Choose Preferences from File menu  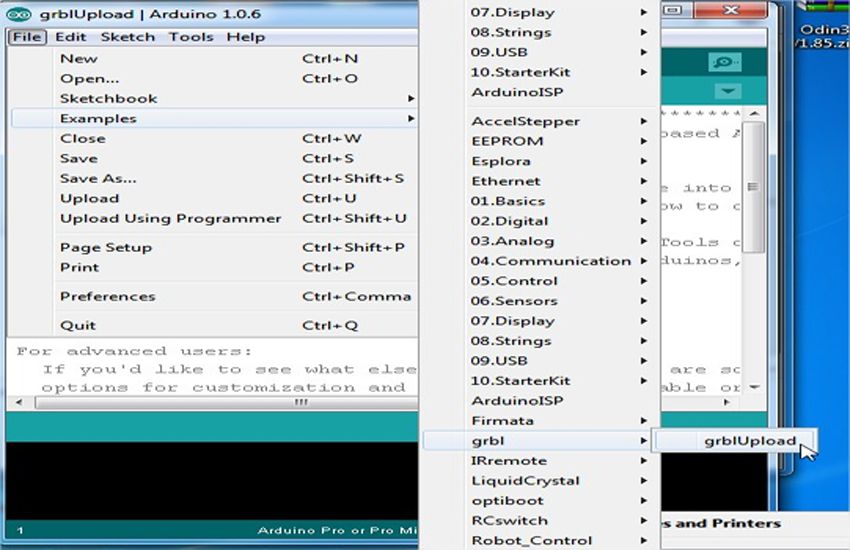click(107, 296)
